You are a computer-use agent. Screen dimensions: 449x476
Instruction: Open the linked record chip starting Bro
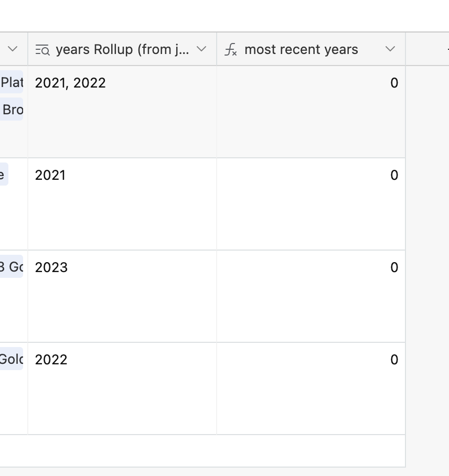12,109
